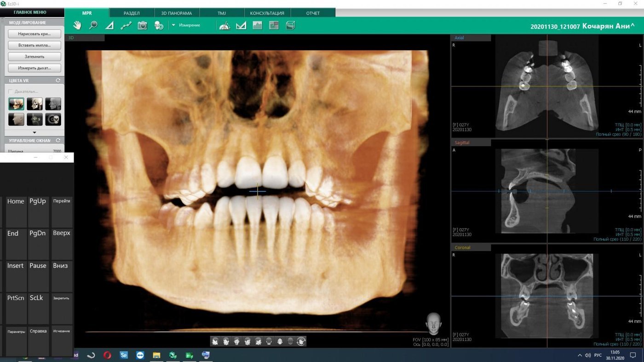This screenshot has width=644, height=362.
Task: Open the Измерение dropdown arrow
Action: pyautogui.click(x=173, y=25)
